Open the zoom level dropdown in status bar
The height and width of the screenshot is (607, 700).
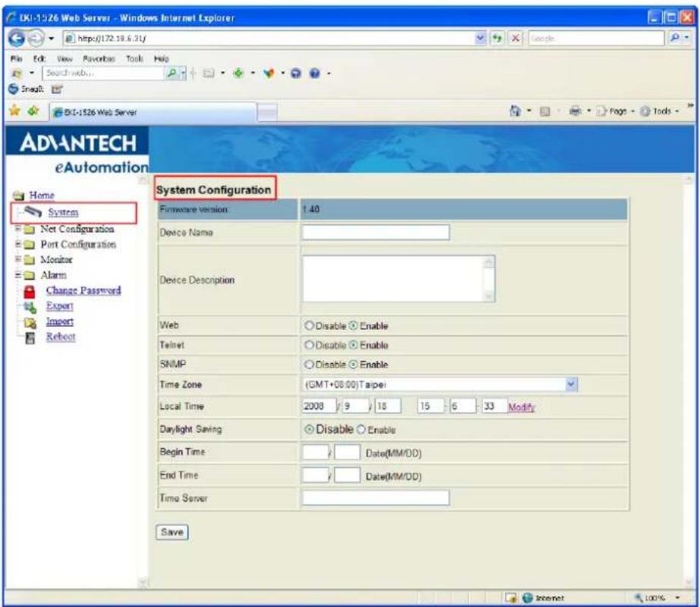pos(678,598)
